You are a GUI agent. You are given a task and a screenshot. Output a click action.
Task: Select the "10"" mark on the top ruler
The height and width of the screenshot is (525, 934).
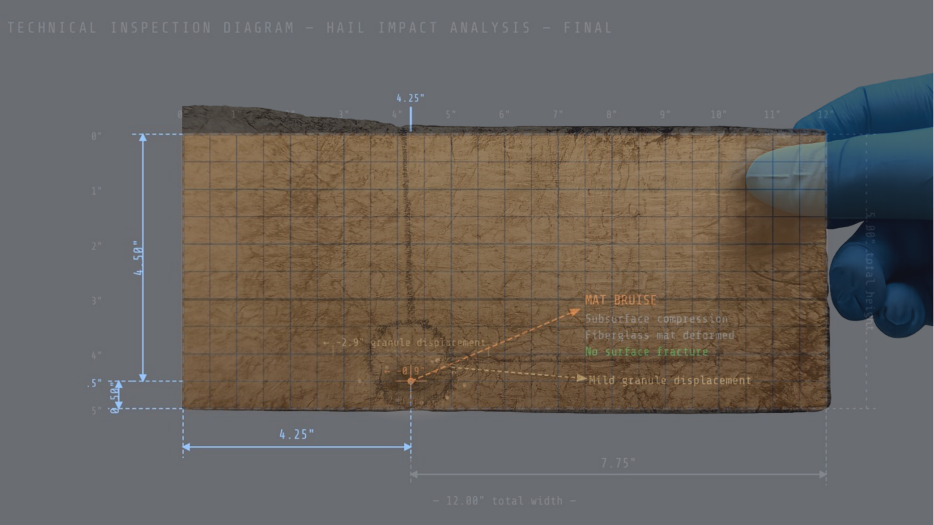[x=718, y=114]
